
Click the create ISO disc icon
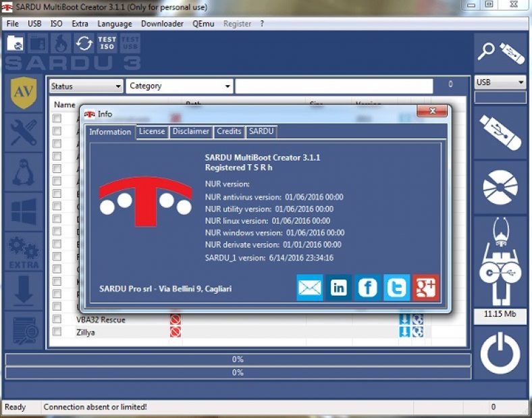501,187
